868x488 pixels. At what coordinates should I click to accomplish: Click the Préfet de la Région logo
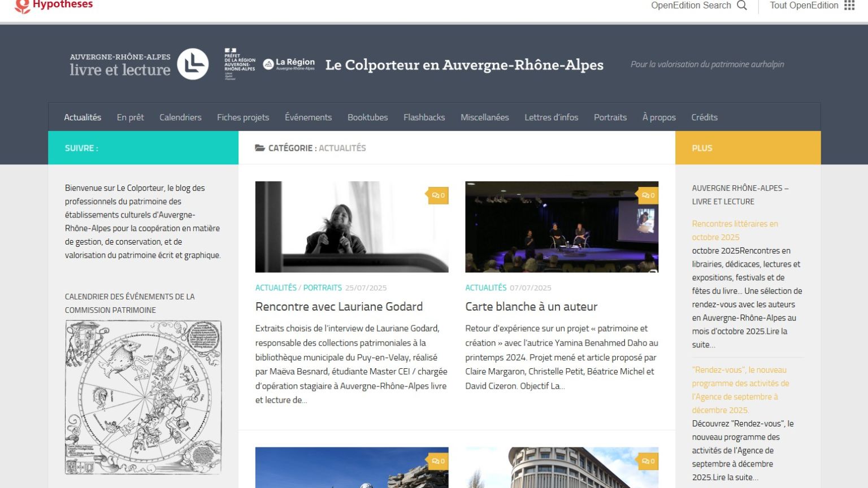(x=240, y=64)
